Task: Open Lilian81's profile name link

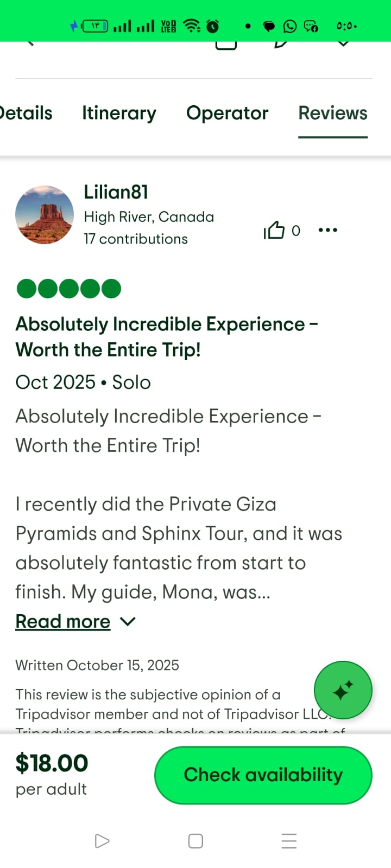Action: pos(116,192)
